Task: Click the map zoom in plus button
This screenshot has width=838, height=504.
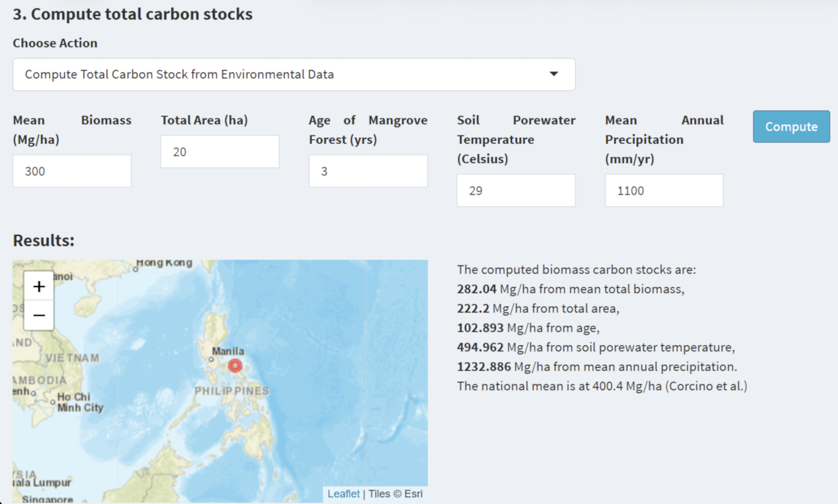Action: point(39,286)
